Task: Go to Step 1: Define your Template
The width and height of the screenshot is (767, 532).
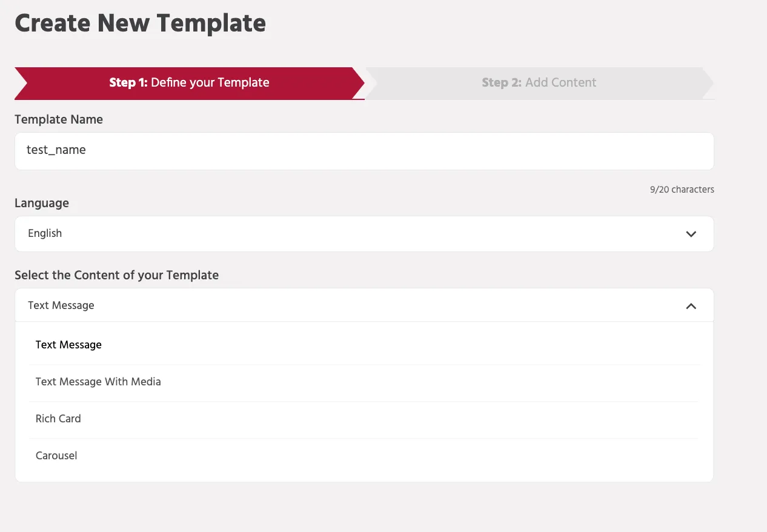Action: click(x=189, y=83)
